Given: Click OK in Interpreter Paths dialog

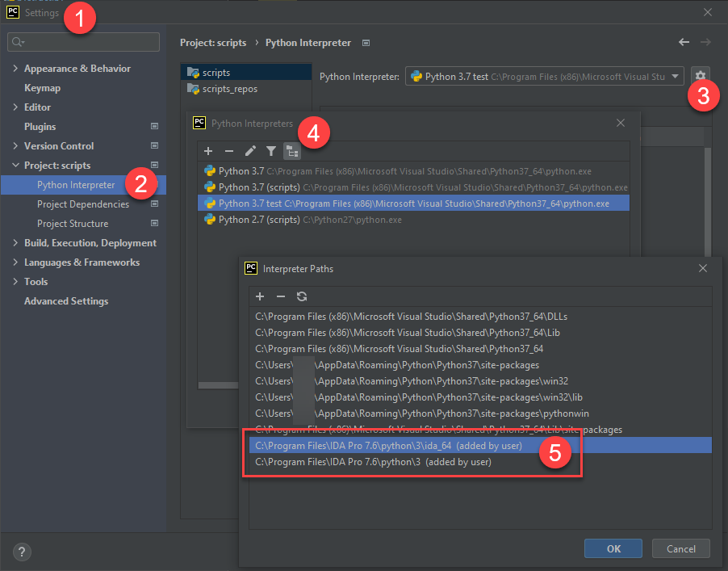Looking at the screenshot, I should [x=613, y=548].
